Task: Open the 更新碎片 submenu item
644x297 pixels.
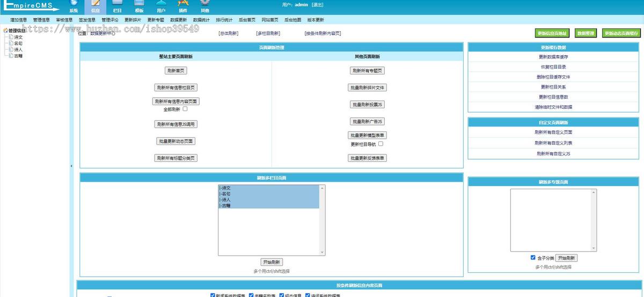Action: [133, 20]
